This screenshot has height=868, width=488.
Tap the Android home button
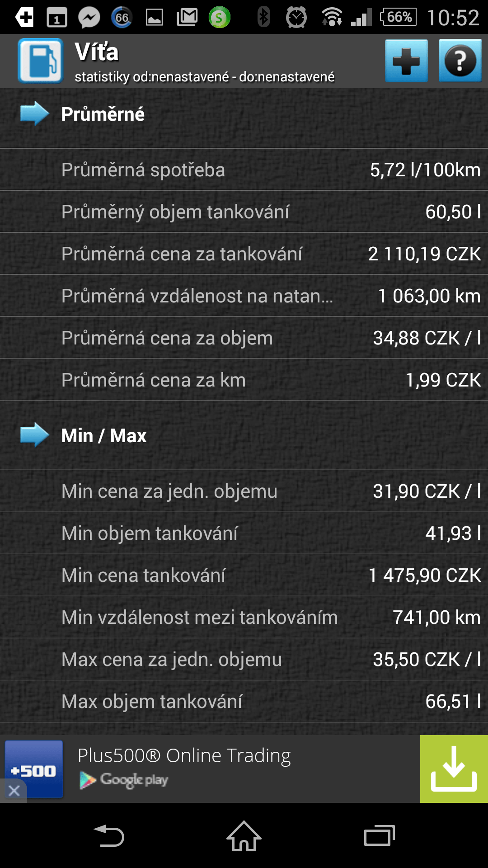[x=244, y=836]
